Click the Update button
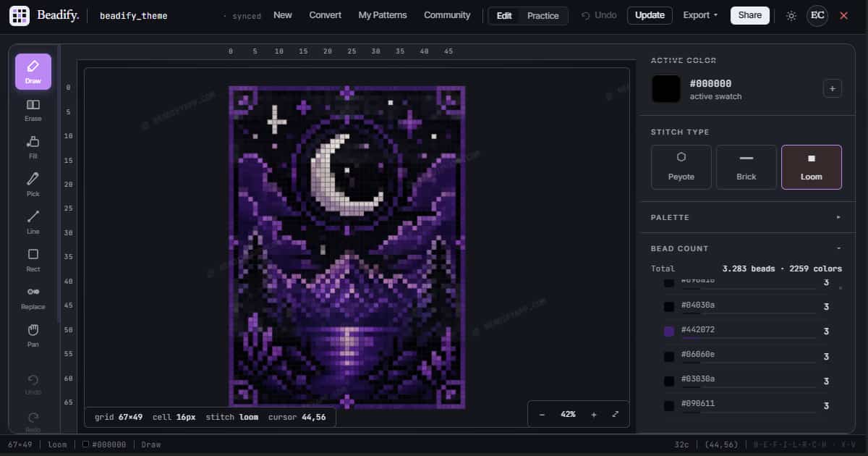 pos(650,15)
